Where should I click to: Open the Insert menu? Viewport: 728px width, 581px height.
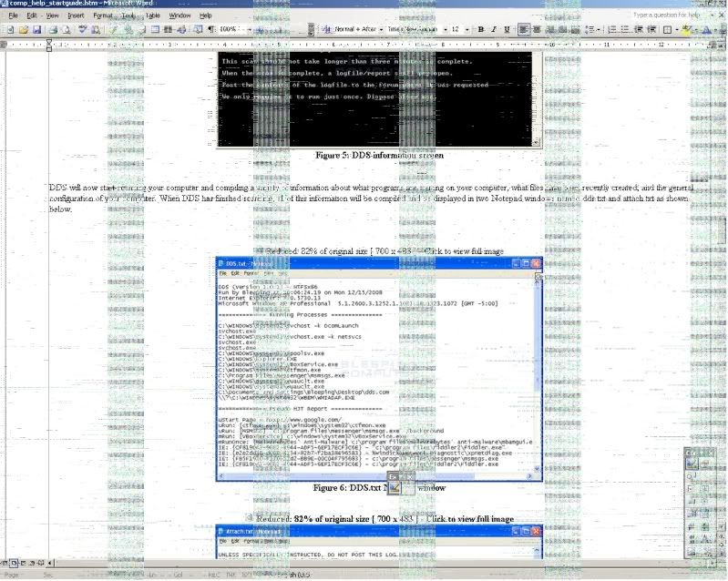76,15
